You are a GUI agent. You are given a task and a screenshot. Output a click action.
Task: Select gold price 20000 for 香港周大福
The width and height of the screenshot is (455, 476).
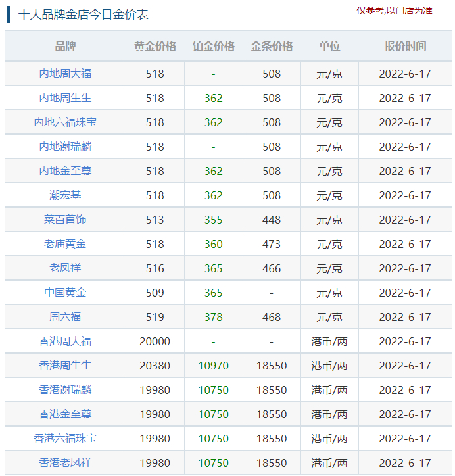tap(155, 341)
